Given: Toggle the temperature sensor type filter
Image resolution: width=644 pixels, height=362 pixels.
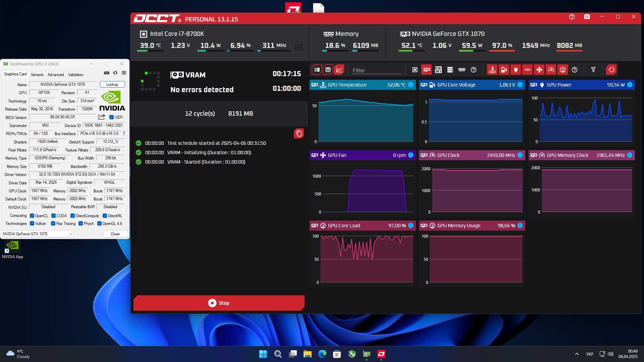Looking at the screenshot, I should click(x=492, y=70).
